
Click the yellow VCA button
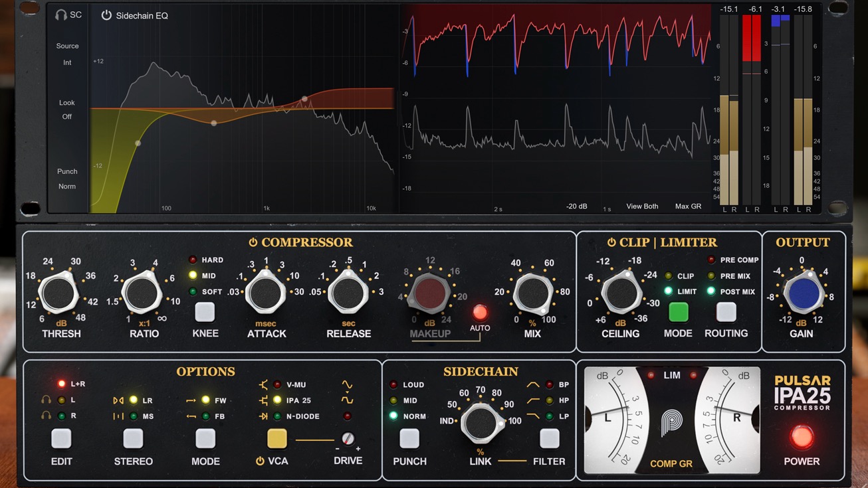[277, 438]
